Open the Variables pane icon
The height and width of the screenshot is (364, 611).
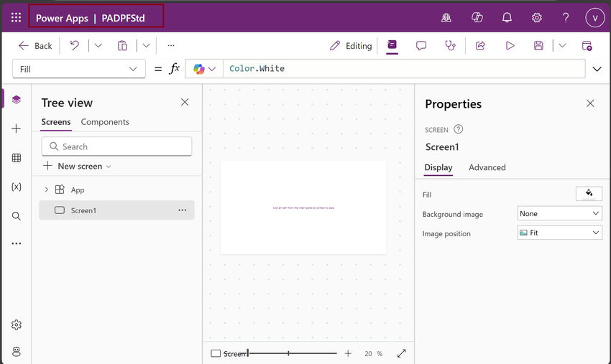[x=16, y=187]
